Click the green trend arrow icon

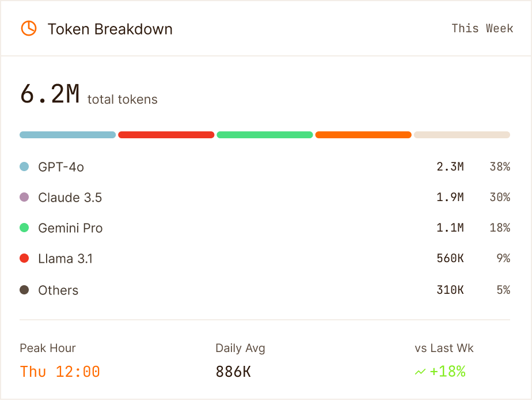(x=420, y=372)
